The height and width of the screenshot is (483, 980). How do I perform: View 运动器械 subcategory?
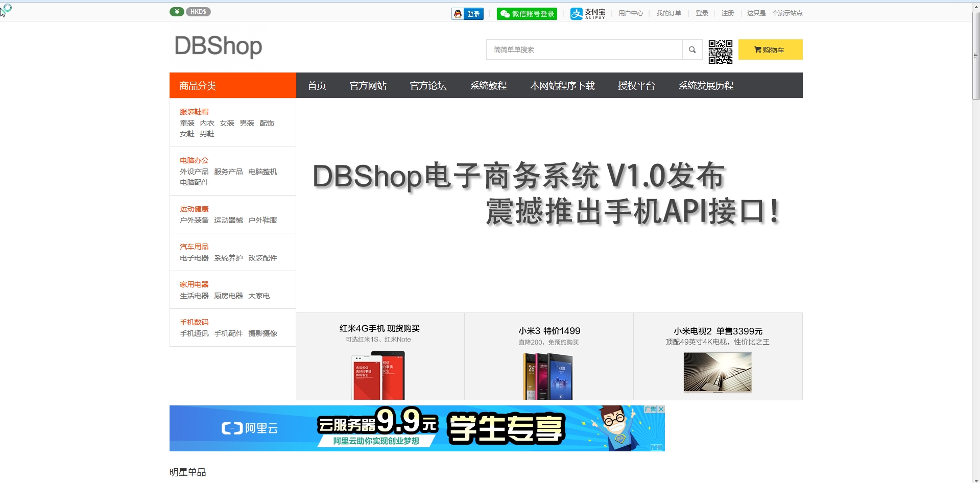coord(228,220)
